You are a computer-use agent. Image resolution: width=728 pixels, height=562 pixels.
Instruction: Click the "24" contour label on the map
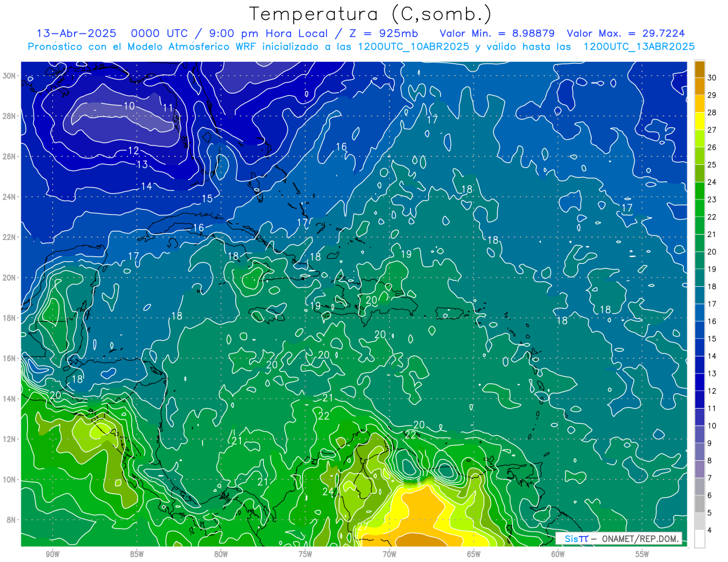(328, 492)
